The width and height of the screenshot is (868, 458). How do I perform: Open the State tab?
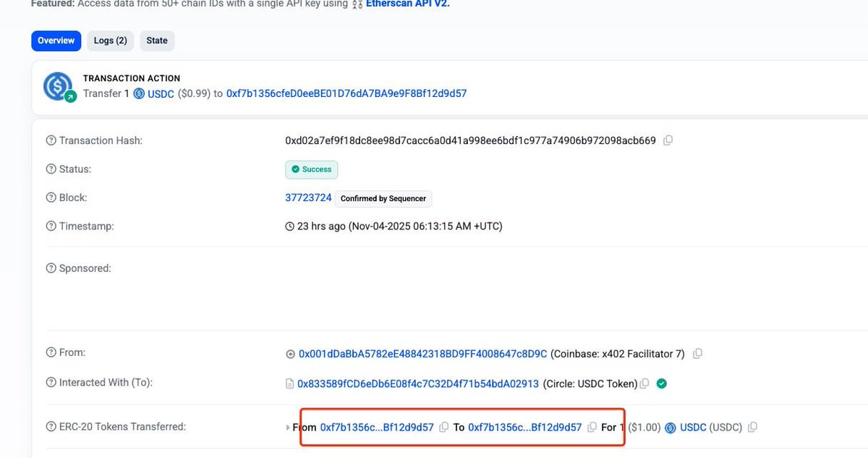[156, 41]
